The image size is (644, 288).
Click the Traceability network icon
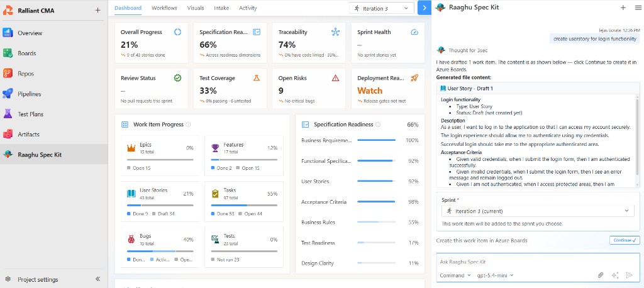[335, 32]
